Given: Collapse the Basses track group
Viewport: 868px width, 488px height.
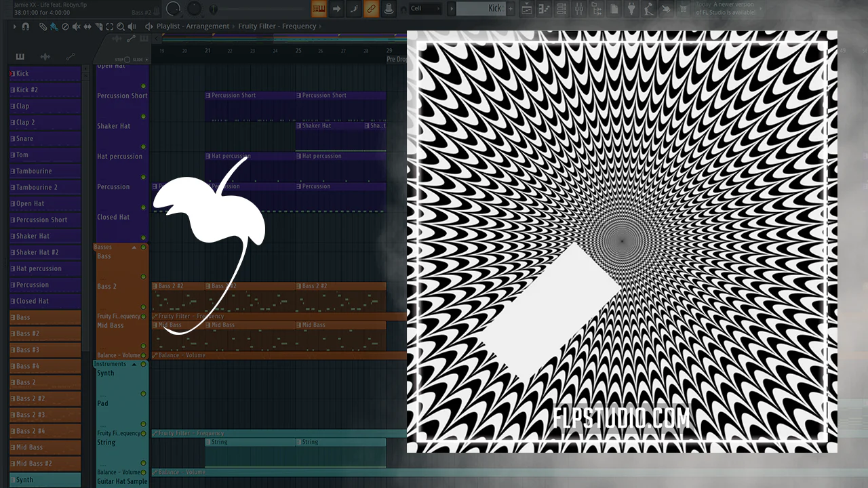Looking at the screenshot, I should [x=134, y=247].
